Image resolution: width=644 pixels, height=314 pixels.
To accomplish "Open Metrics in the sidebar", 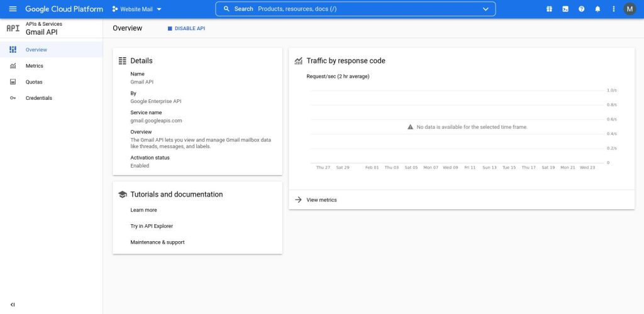I will pyautogui.click(x=52, y=65).
